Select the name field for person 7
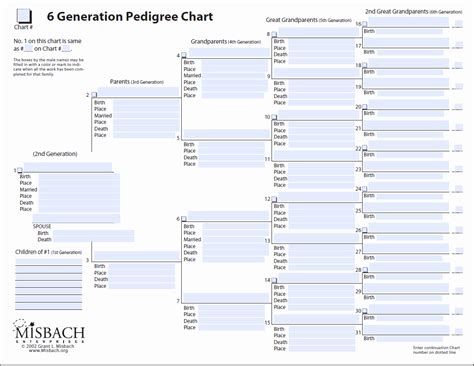The height and width of the screenshot is (366, 474). 227,298
